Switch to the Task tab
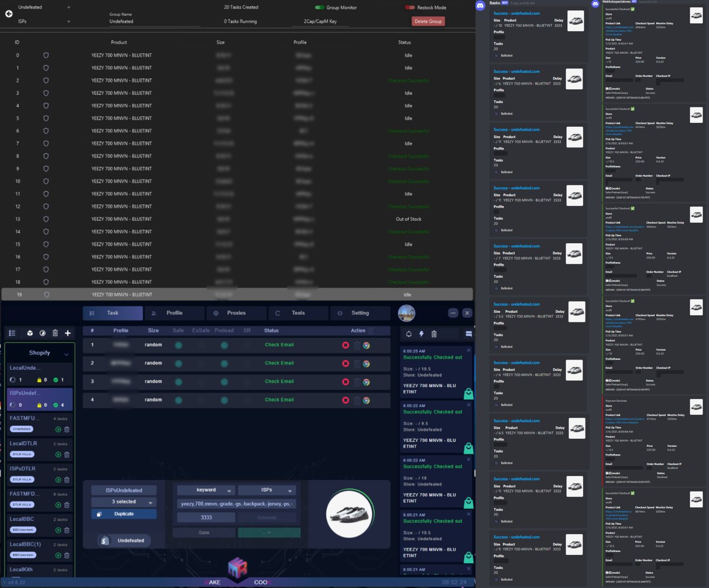 113,313
